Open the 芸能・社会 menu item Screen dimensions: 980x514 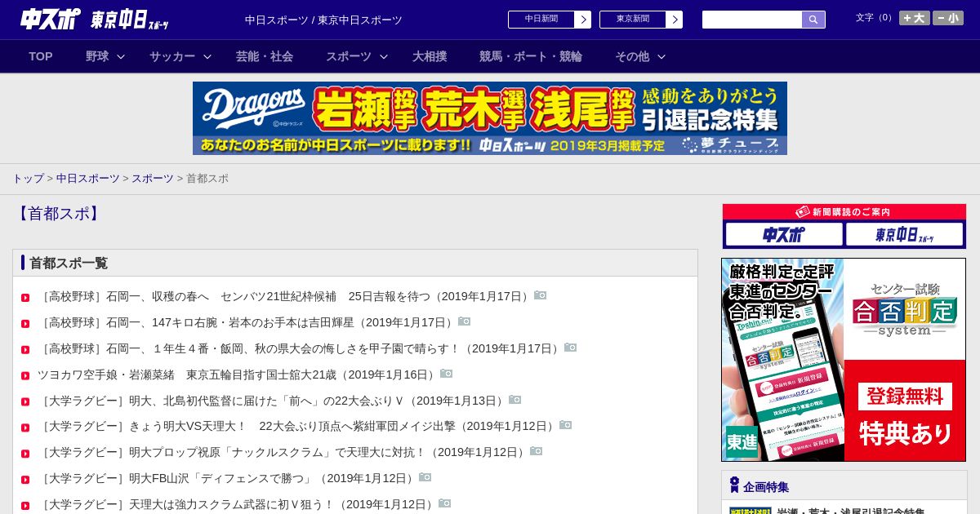[x=265, y=56]
